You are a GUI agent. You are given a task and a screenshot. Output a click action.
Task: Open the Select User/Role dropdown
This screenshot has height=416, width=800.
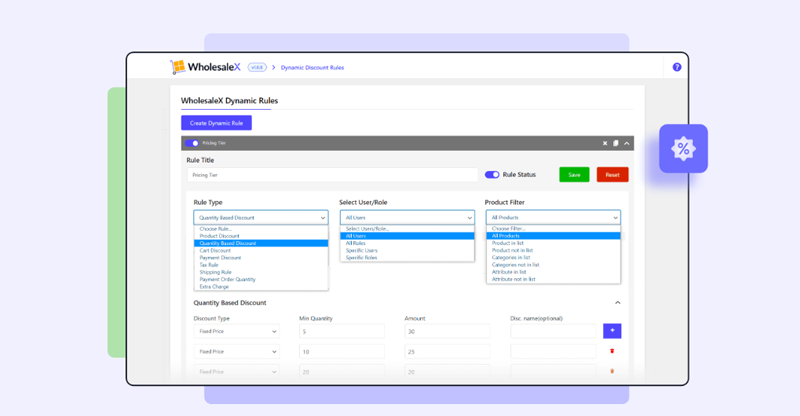(407, 217)
